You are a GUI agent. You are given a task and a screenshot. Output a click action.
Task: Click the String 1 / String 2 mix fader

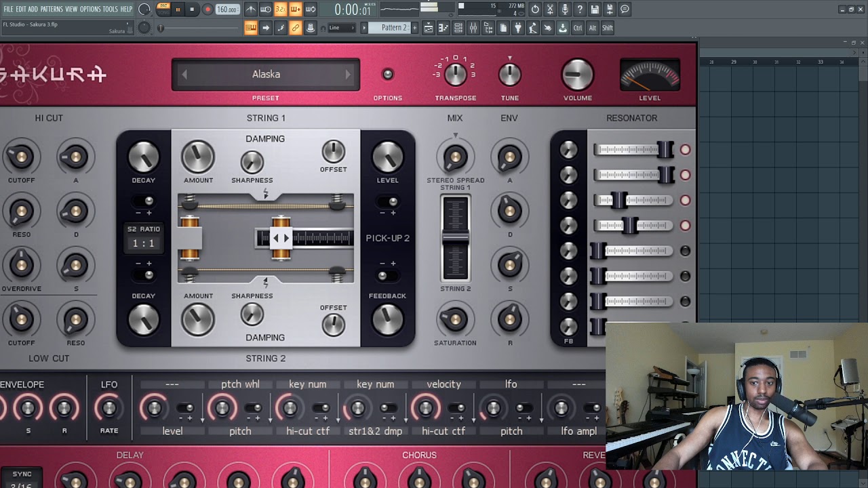tap(455, 237)
